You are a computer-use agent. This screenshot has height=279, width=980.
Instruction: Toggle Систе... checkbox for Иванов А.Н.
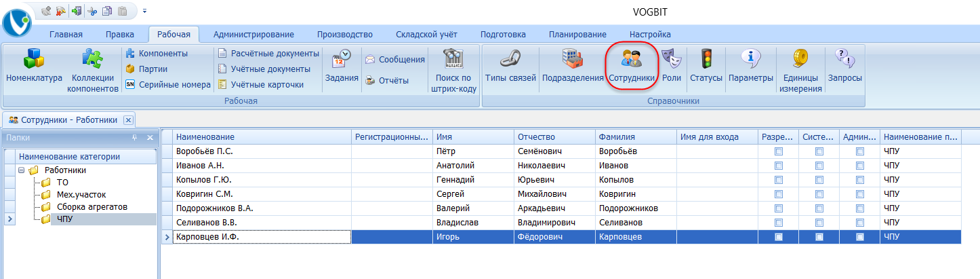point(819,165)
